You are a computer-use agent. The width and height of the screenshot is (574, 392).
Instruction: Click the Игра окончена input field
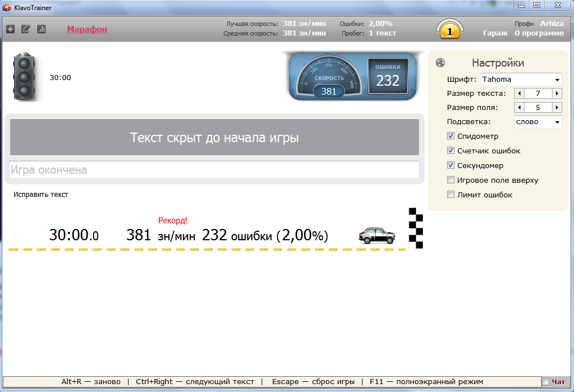click(214, 170)
